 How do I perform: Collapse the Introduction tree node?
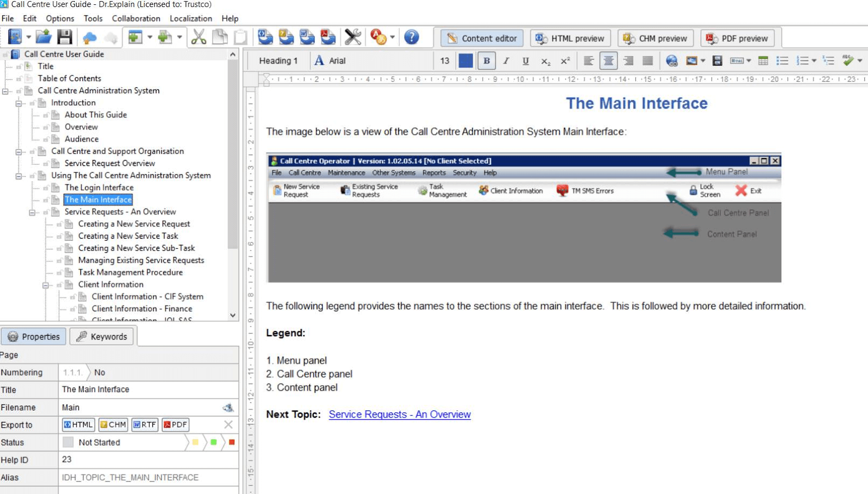point(19,103)
